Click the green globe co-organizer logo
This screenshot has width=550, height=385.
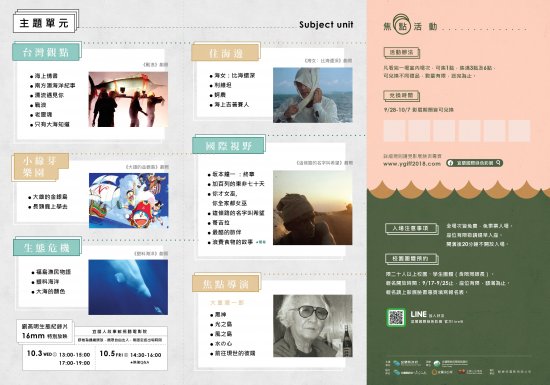coord(437,364)
